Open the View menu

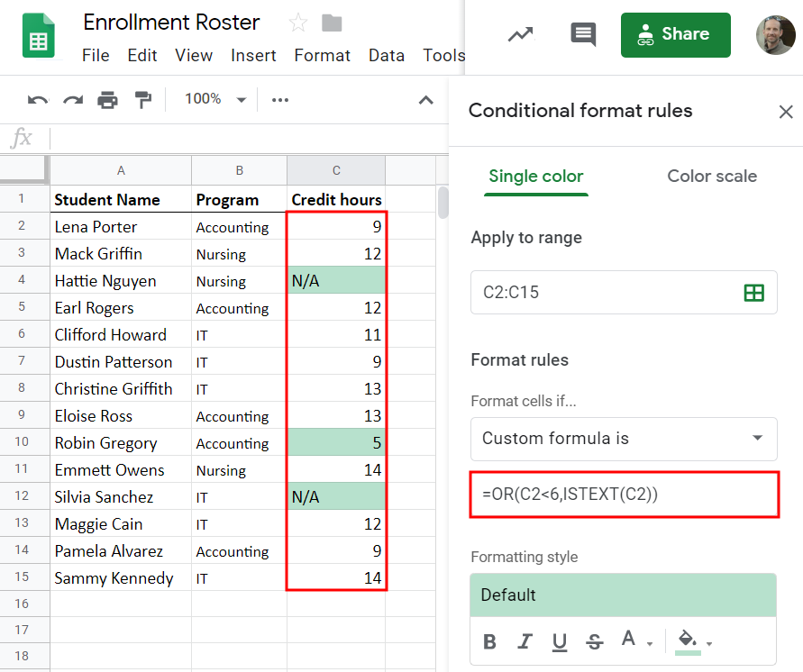pos(194,55)
